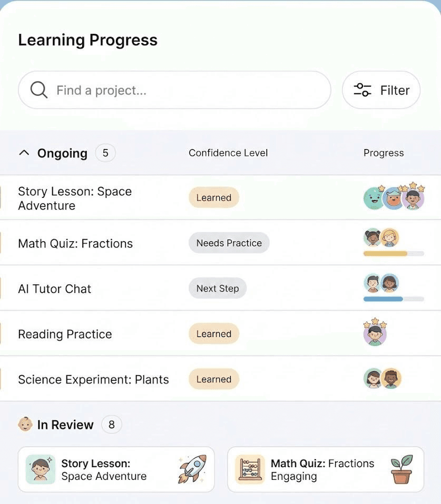Click the Filter button

pyautogui.click(x=380, y=90)
